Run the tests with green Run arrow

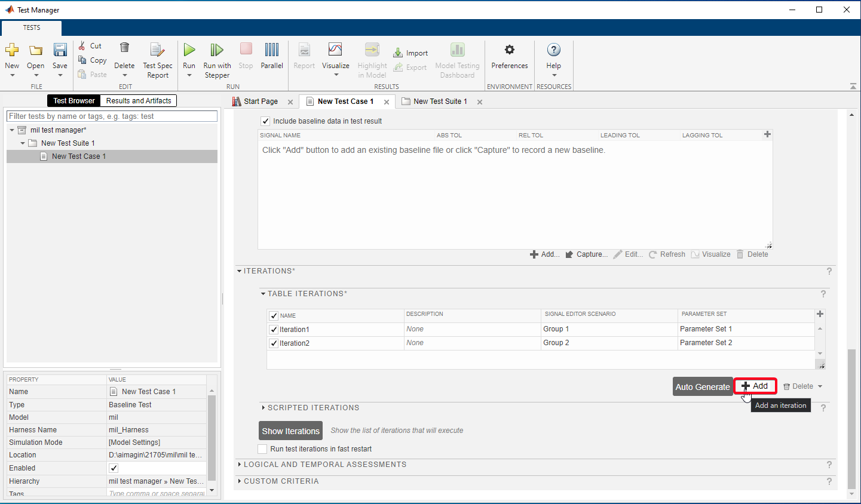coord(189,50)
